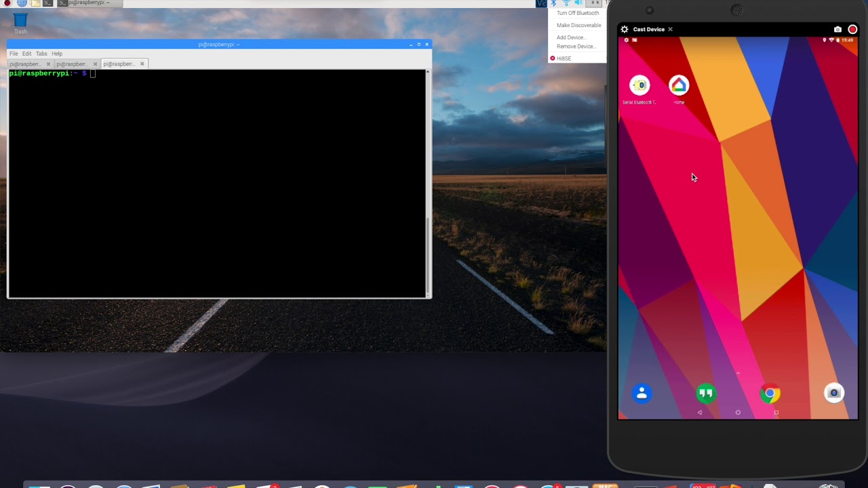Screen dimensions: 868x488
Task: Tap the Android Back navigation button
Action: pyautogui.click(x=700, y=412)
